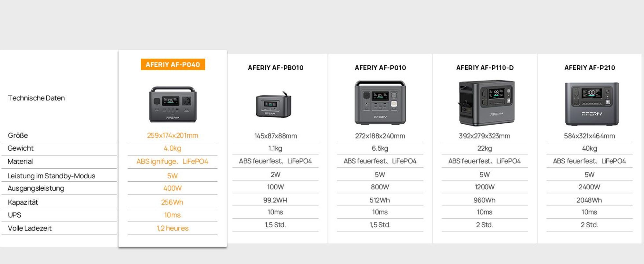Click the orange "5W" standby value for AF-P040
Image resolution: width=644 pixels, height=264 pixels.
[x=172, y=176]
